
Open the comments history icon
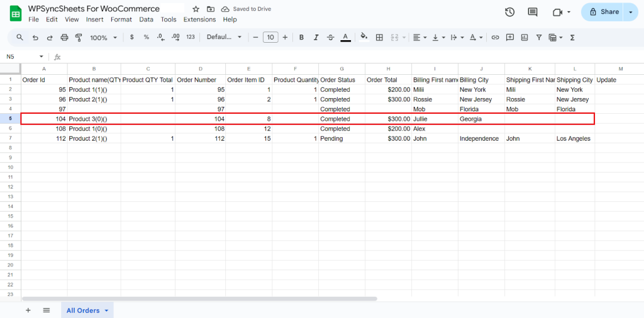coord(533,12)
